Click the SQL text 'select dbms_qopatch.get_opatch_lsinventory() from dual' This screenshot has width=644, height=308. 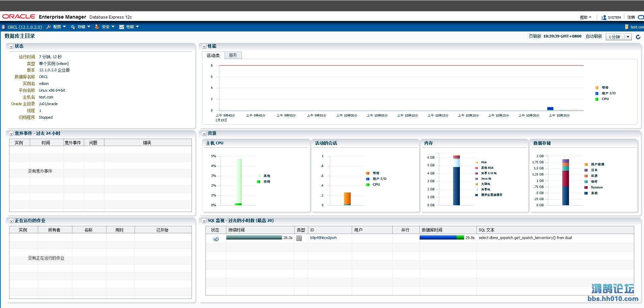[525, 238]
